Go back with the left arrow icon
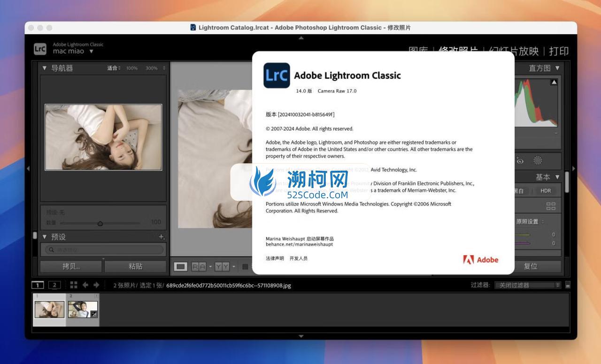The width and height of the screenshot is (601, 364). click(85, 285)
